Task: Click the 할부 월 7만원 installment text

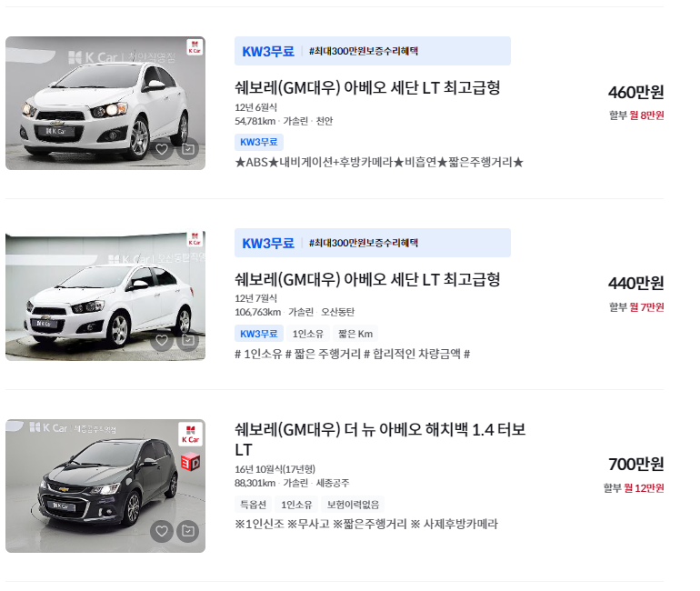Action: [636, 307]
